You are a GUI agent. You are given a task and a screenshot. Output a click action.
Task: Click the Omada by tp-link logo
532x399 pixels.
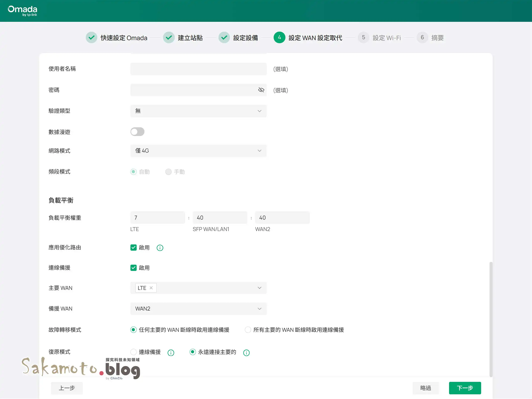[22, 11]
